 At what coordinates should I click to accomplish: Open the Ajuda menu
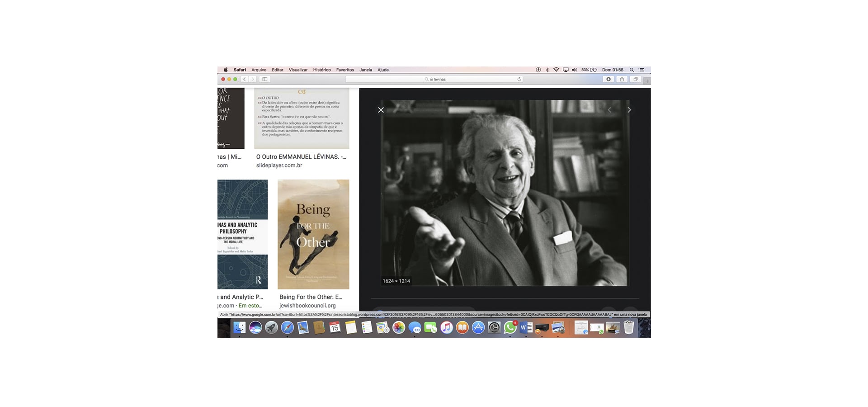(x=383, y=70)
